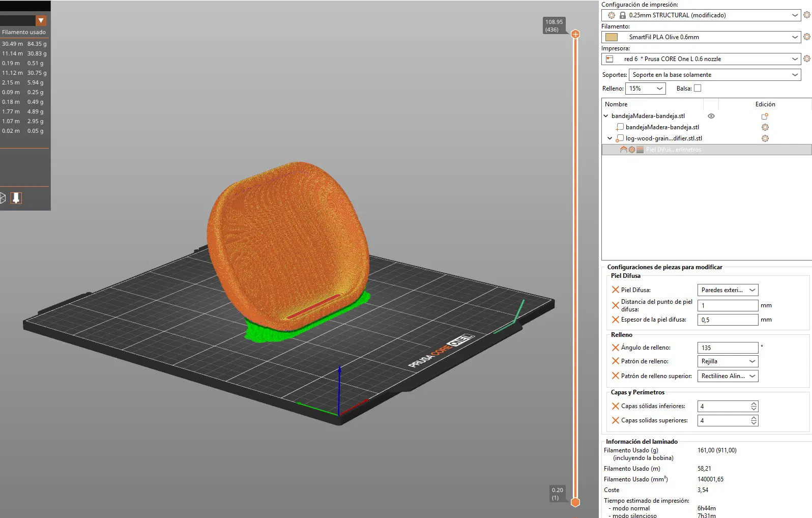Screen dimensions: 812x518
Task: Open the Patrón de relleno Rejilla dropdown
Action: [728, 361]
